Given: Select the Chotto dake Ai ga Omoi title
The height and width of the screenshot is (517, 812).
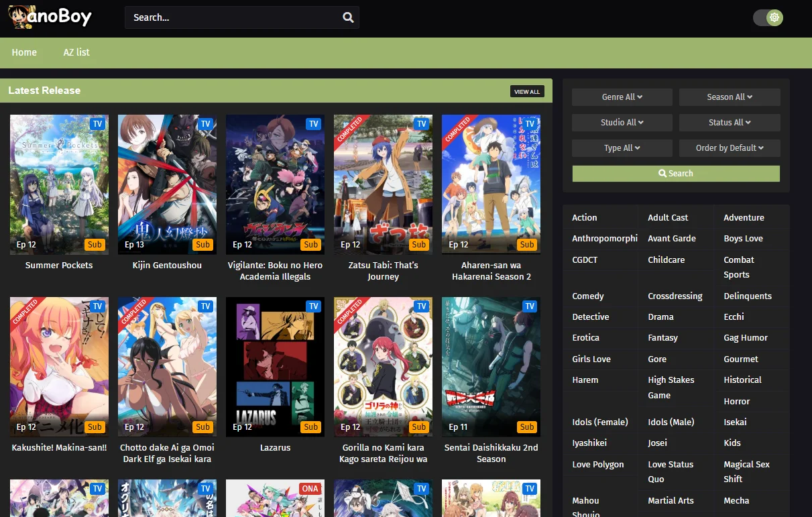Looking at the screenshot, I should point(167,453).
